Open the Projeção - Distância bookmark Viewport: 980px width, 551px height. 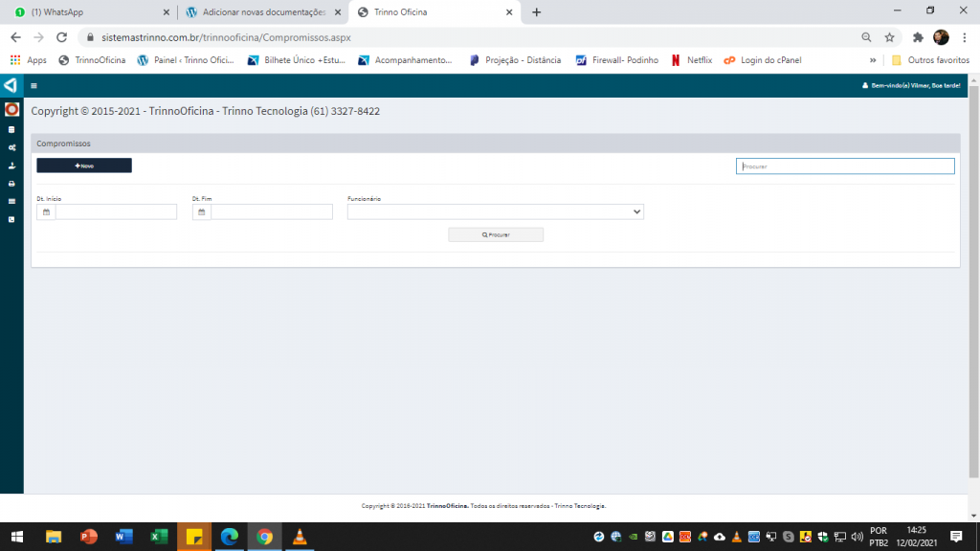(515, 60)
